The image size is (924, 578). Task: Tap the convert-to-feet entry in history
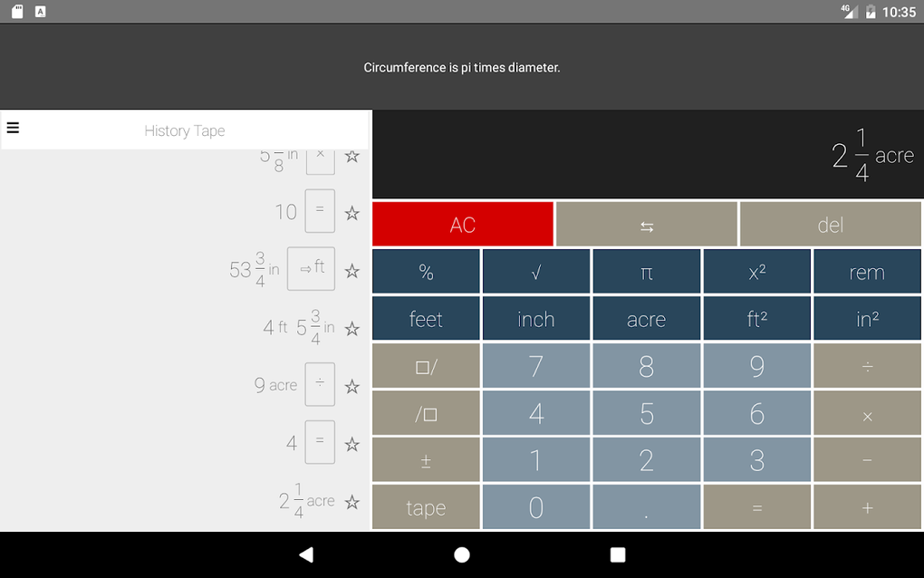coord(311,268)
